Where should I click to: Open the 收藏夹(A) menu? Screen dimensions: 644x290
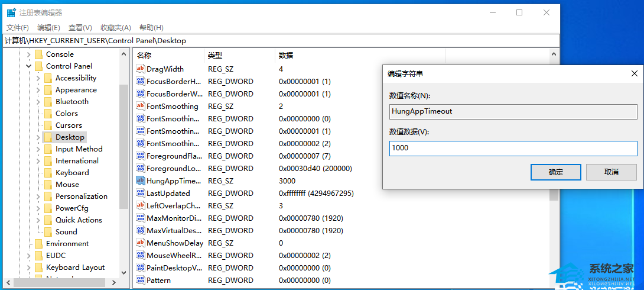tap(116, 28)
